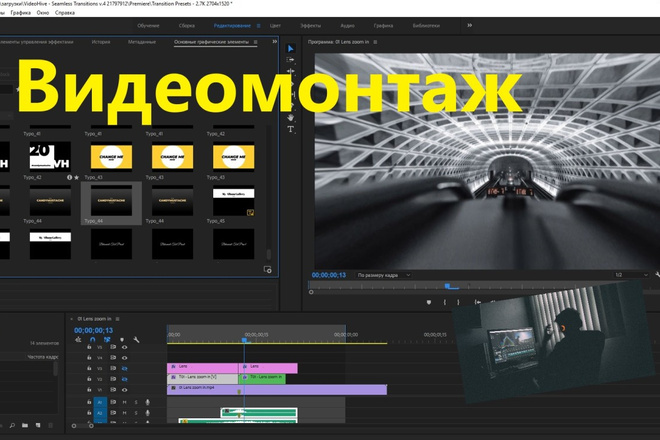Switch to the Цвет workspace
Screen dimensions: 660x440
click(x=275, y=26)
